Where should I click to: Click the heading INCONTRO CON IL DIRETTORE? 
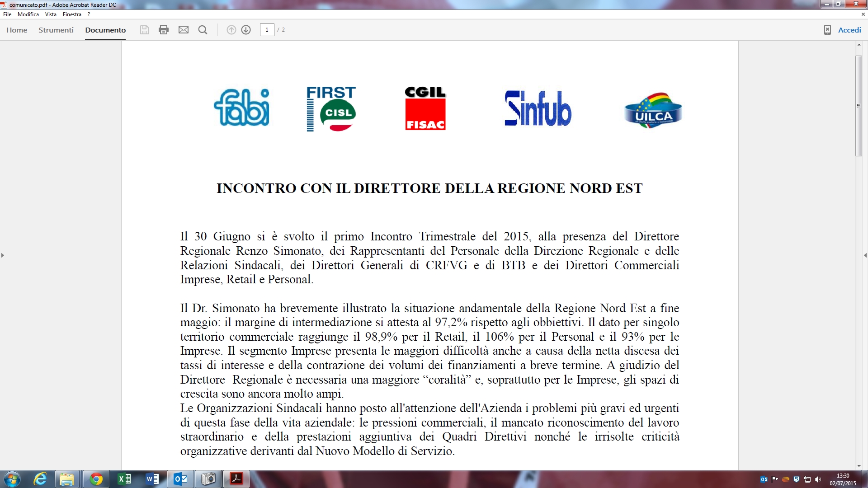(x=429, y=188)
